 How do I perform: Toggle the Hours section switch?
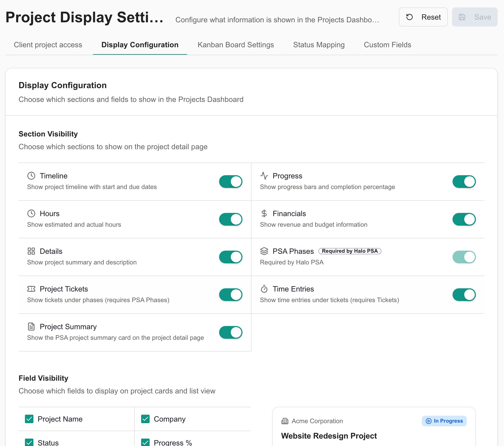pos(231,219)
